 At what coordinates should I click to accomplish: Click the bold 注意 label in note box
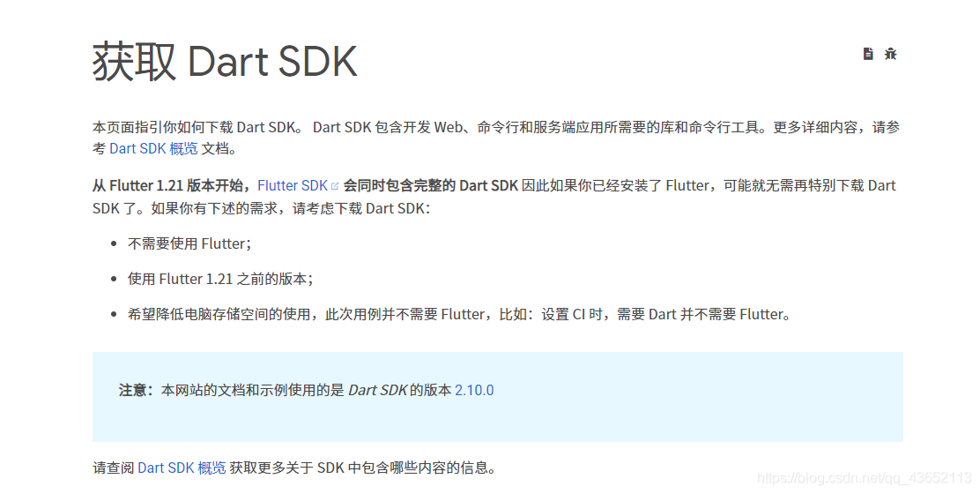tap(136, 390)
